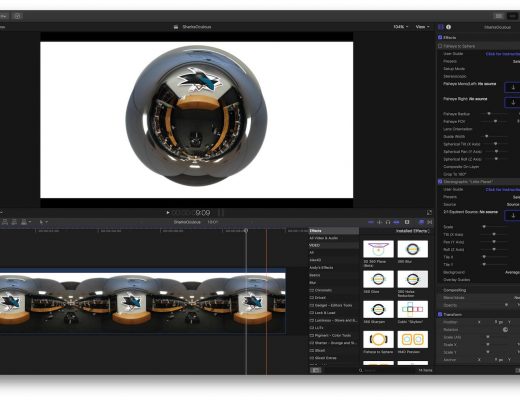Toggle the headphones solo icon

(x=388, y=222)
